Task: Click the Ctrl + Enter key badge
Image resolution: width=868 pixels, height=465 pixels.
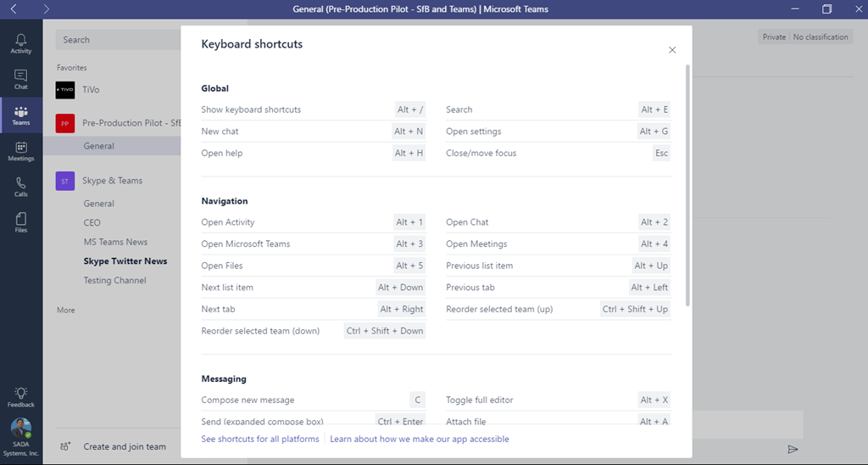Action: [400, 421]
